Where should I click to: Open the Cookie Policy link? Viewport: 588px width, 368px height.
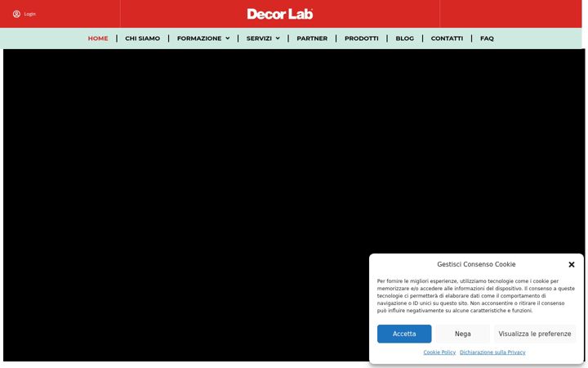439,352
